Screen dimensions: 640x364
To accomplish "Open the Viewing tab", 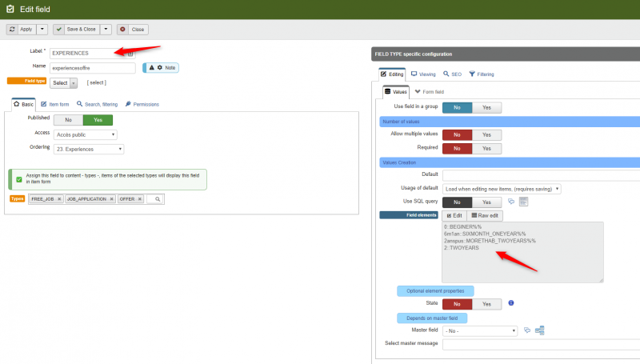I will point(423,74).
